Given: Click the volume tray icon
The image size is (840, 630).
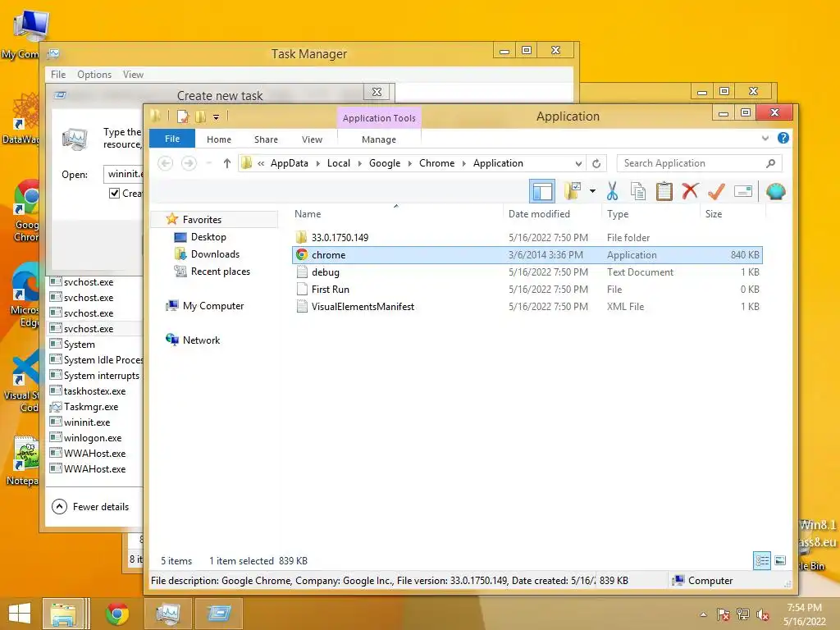Looking at the screenshot, I should (763, 614).
